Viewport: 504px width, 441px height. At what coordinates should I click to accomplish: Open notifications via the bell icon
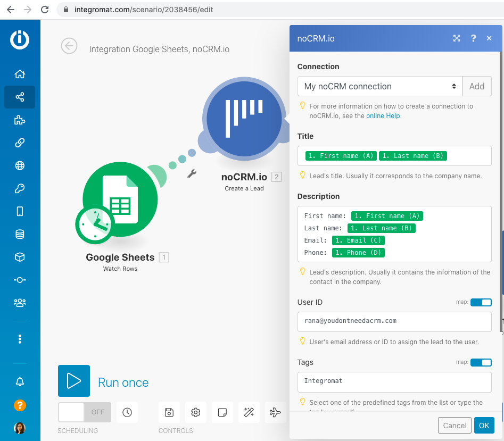pyautogui.click(x=19, y=381)
